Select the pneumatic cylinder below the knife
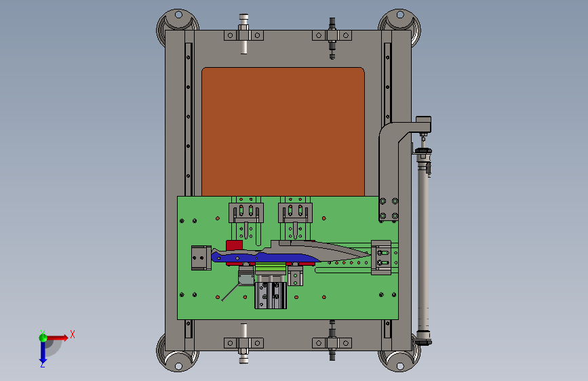Screen dimensions: 588x381 [271, 295]
